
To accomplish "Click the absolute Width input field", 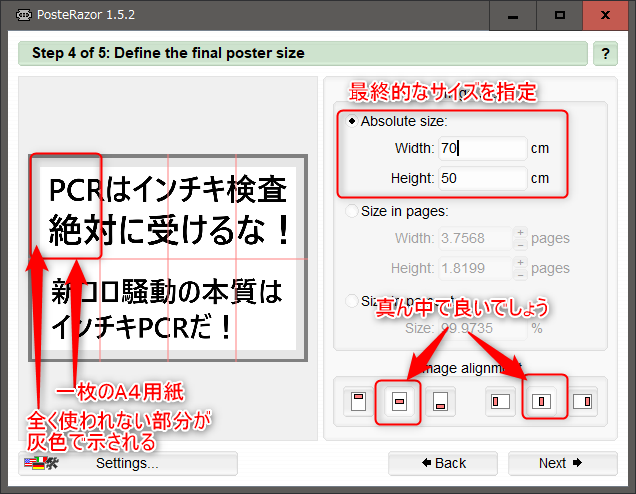I will tap(481, 149).
